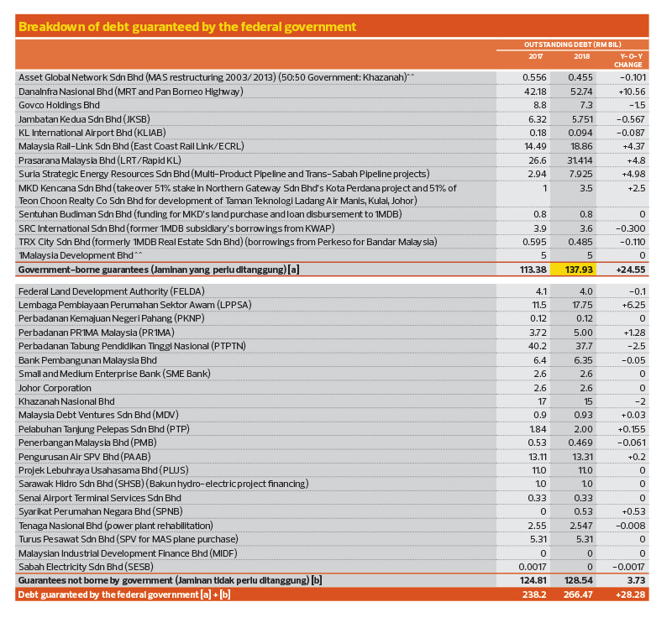
Task: Select SRC International's 2017 value "3.9"
Action: [x=539, y=228]
